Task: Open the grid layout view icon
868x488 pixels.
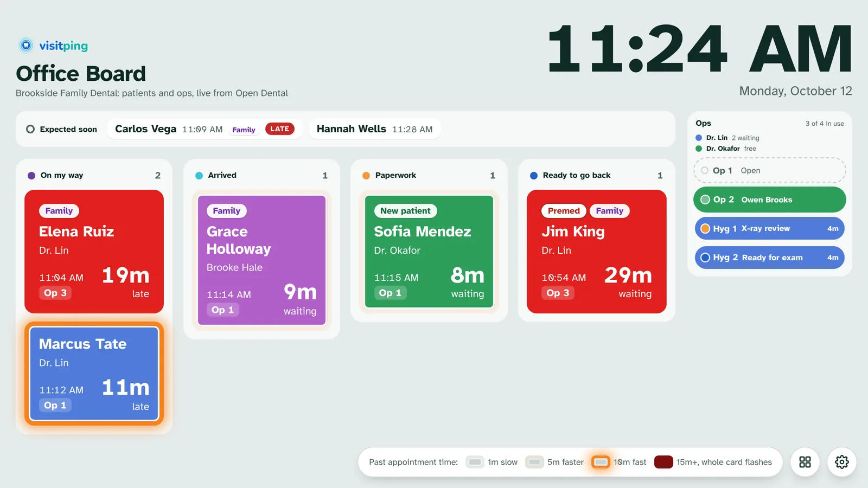Action: point(805,462)
